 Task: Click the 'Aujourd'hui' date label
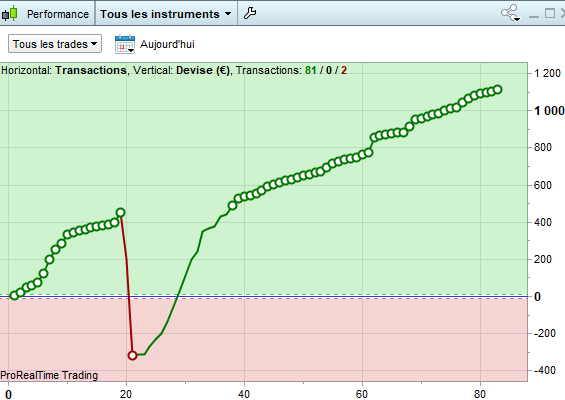(167, 44)
